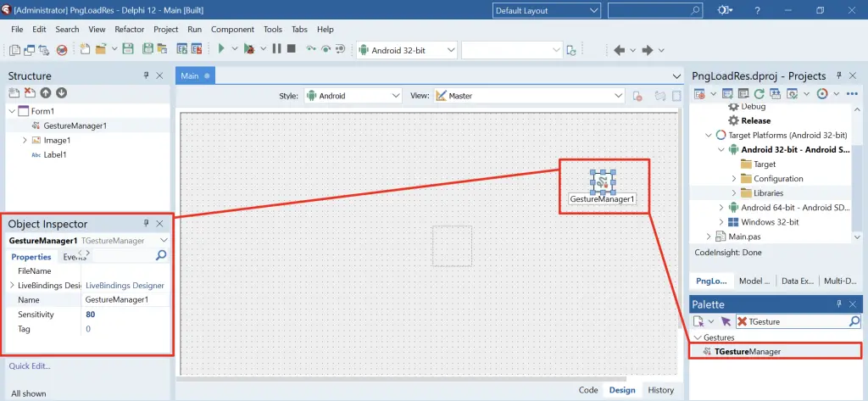Click the Step Over debug icon
Viewport: 868px width, 401px height.
[x=326, y=48]
